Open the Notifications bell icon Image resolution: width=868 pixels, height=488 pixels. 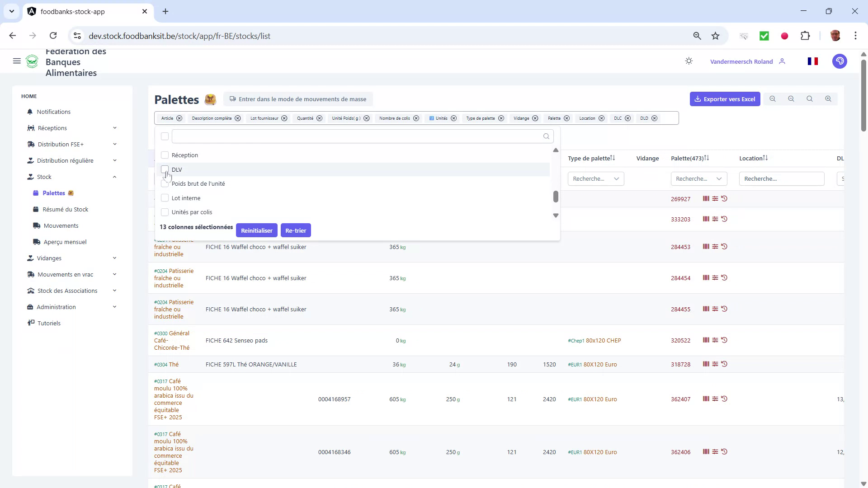point(30,112)
